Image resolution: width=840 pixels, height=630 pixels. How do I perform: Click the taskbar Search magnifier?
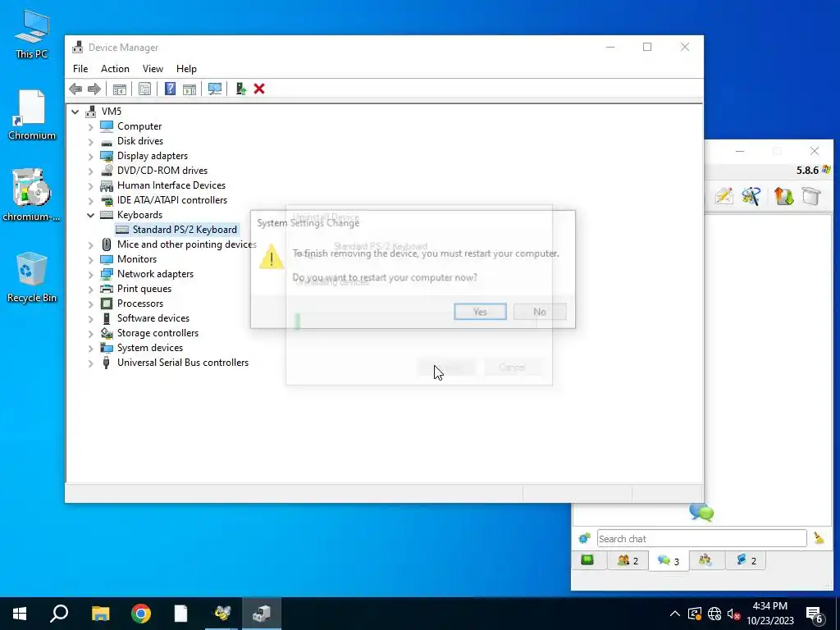[x=59, y=614]
